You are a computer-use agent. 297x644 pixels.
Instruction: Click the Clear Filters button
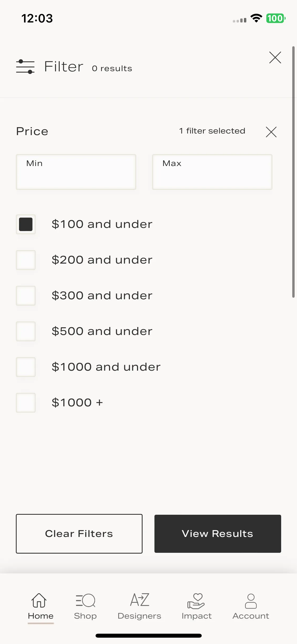[x=79, y=533]
